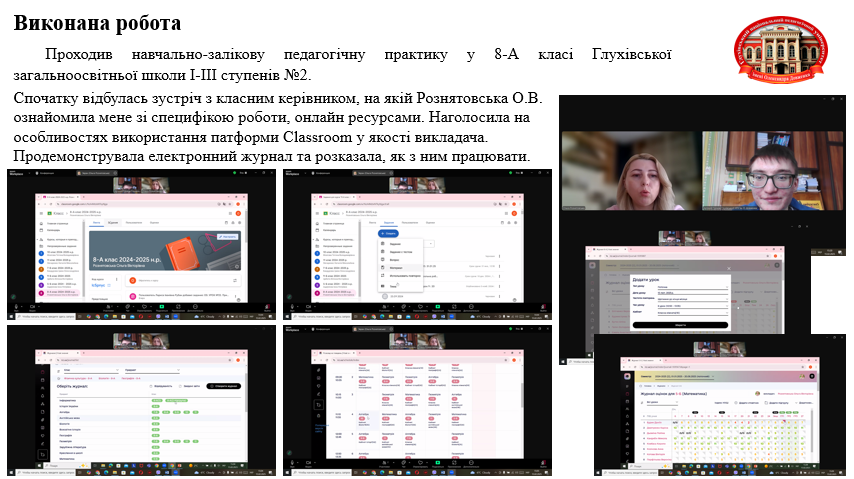Click the Настроить button on the class banner
Image resolution: width=854 pixels, height=479 pixels.
[x=228, y=237]
